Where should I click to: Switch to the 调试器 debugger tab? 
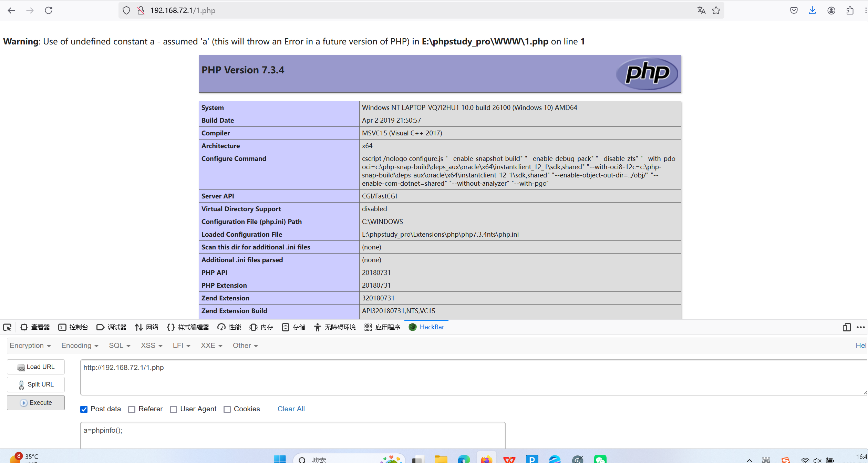click(111, 327)
